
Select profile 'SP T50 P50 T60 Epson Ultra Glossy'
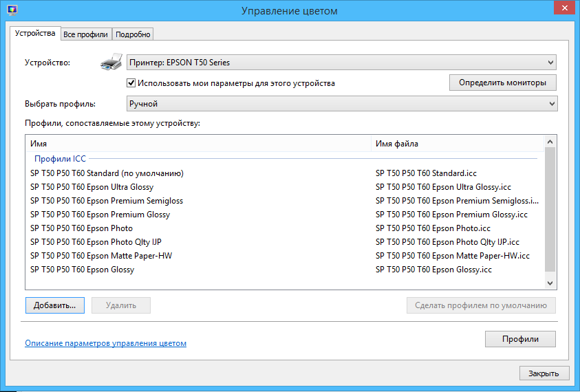click(92, 187)
